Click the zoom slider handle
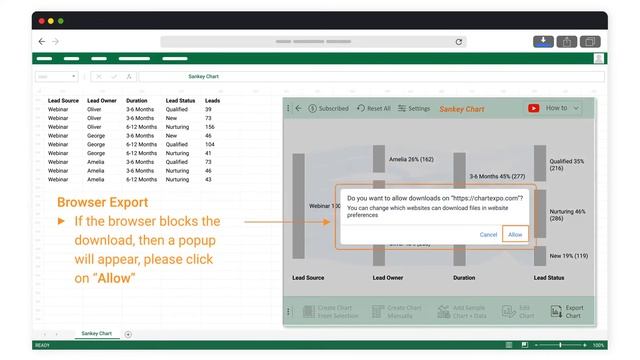 [x=560, y=345]
